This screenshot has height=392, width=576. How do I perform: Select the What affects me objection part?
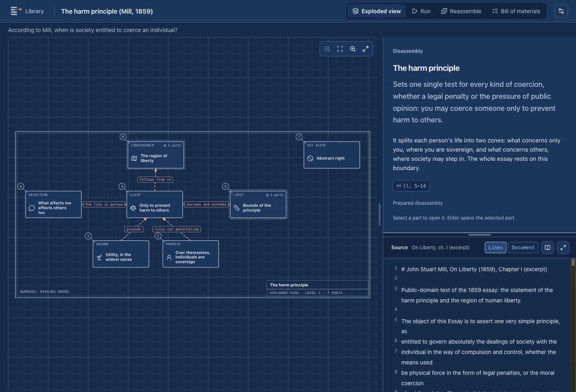pos(54,204)
